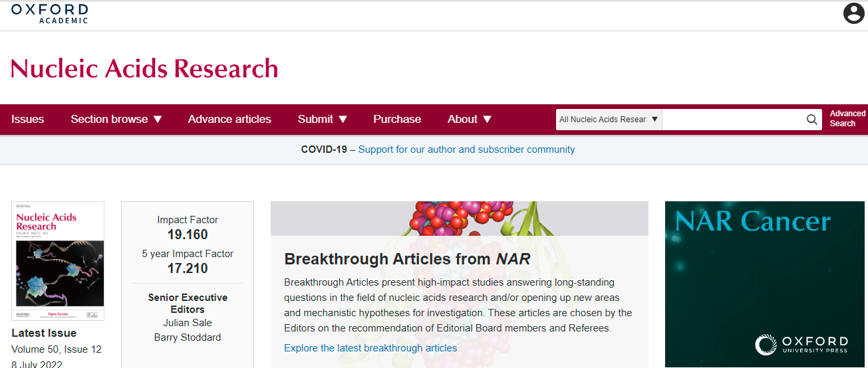Click Explore the latest breakthrough articles link
The height and width of the screenshot is (368, 868).
(x=370, y=348)
